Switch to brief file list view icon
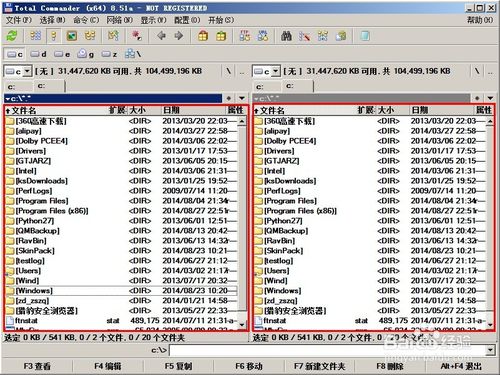Image resolution: width=500 pixels, height=375 pixels. [36, 36]
